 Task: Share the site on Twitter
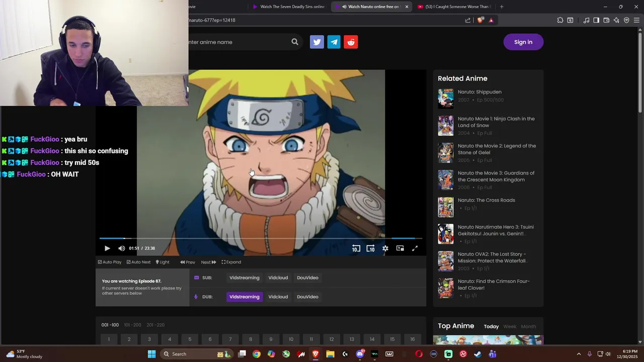pyautogui.click(x=317, y=42)
